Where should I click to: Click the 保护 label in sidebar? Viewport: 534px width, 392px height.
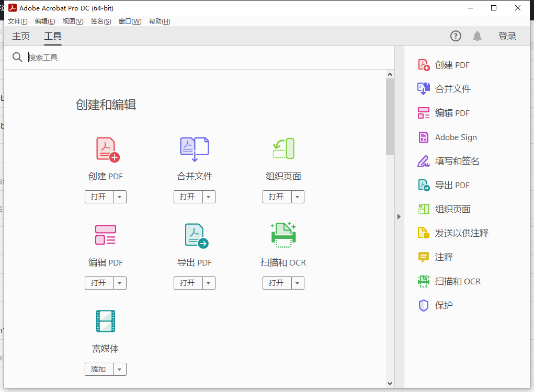tap(444, 305)
